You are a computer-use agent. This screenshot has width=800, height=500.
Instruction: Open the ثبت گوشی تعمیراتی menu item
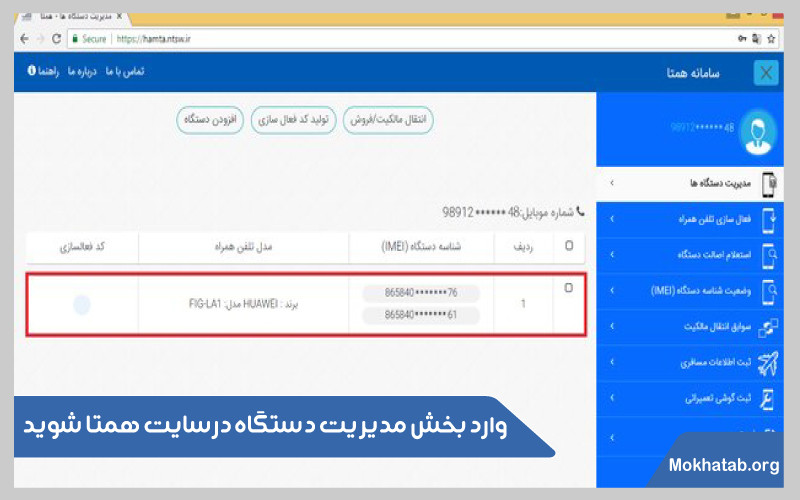690,398
